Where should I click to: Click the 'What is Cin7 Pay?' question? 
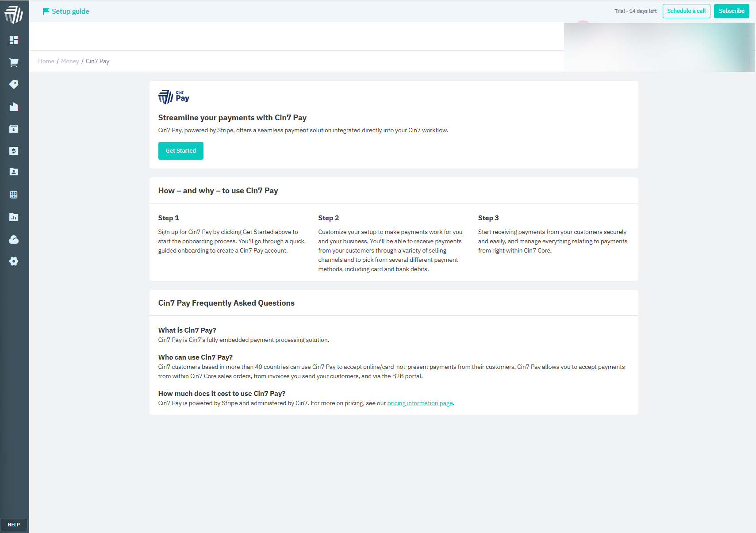pyautogui.click(x=187, y=330)
